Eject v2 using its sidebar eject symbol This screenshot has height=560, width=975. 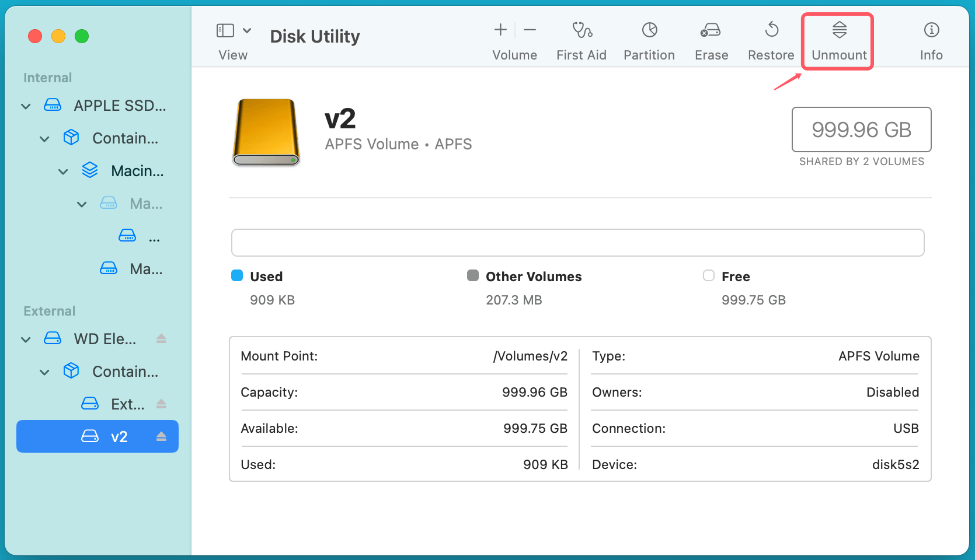pyautogui.click(x=162, y=436)
